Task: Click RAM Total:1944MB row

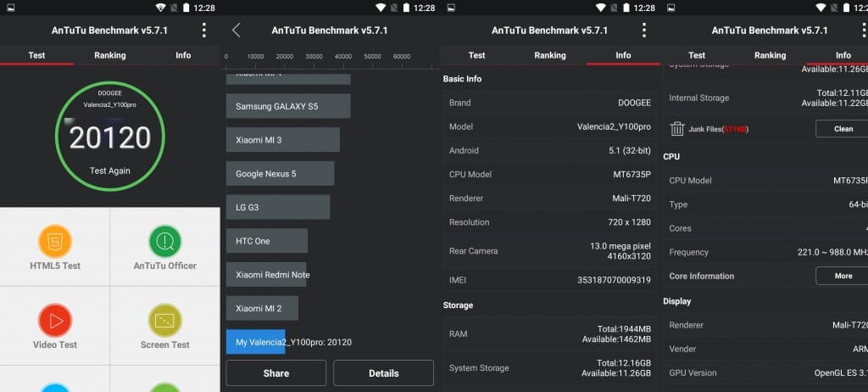Action: click(x=550, y=333)
